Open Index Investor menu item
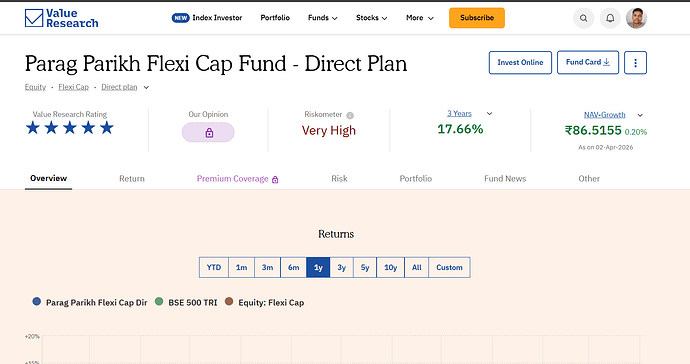Screen dimensions: 690x364 pyautogui.click(x=217, y=18)
